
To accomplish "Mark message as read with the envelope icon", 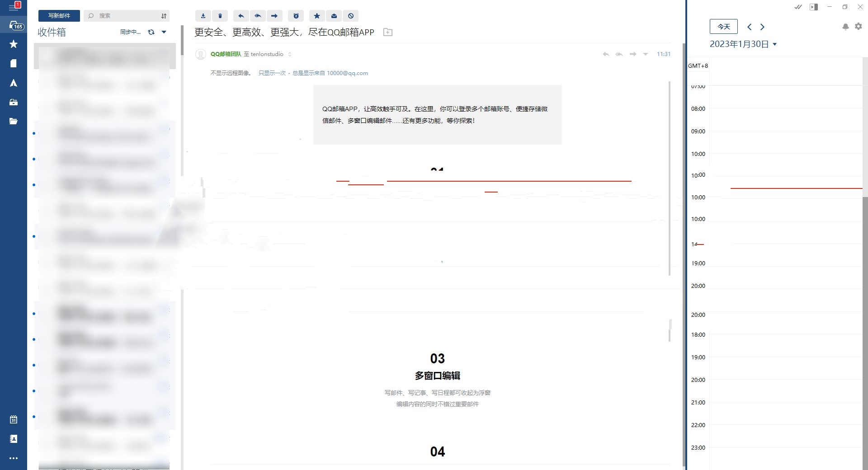I will coord(334,16).
